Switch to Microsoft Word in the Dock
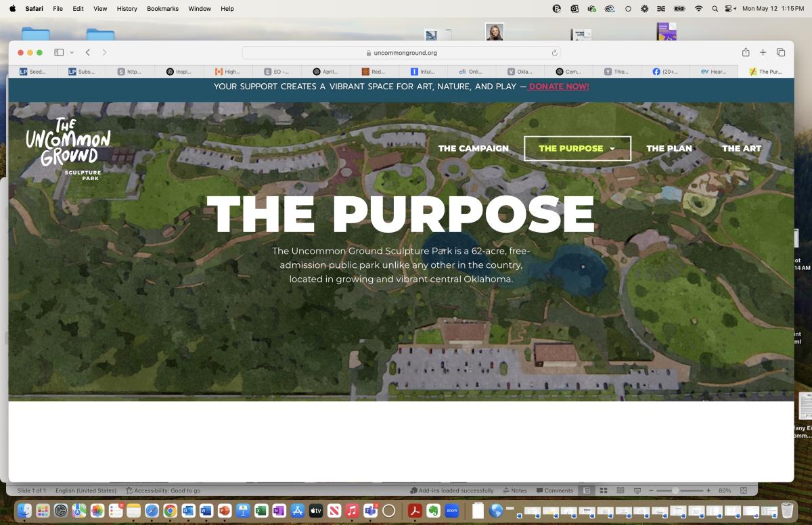Screen dimensions: 812x525 [x=206, y=511]
